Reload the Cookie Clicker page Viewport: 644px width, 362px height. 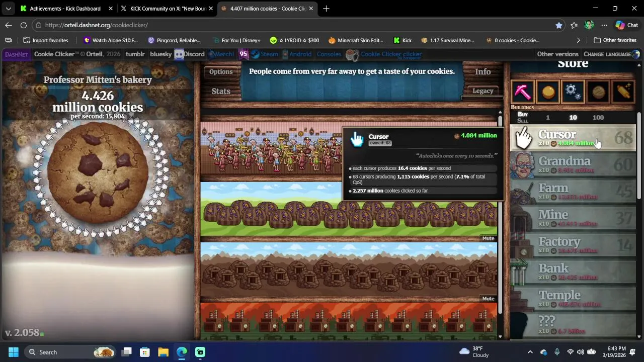pos(24,25)
